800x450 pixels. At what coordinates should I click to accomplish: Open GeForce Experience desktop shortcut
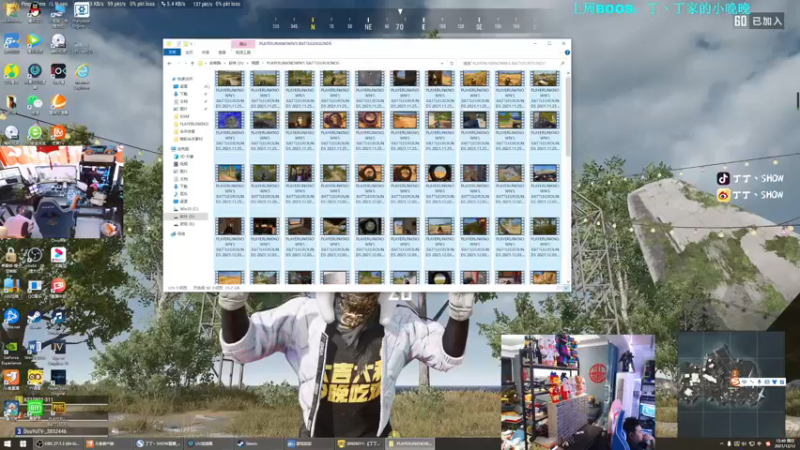tap(11, 348)
